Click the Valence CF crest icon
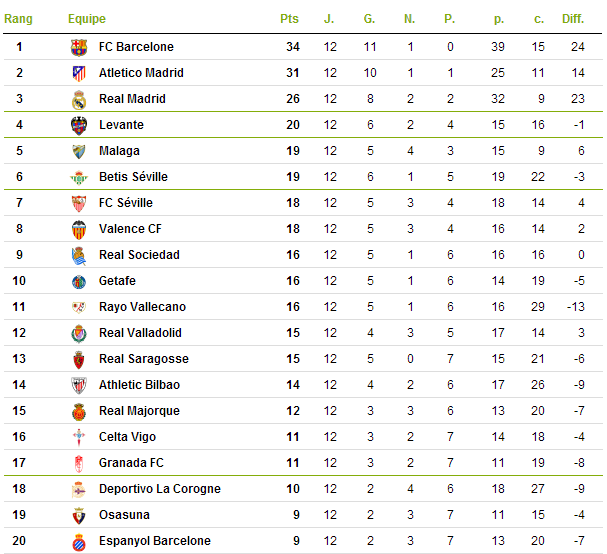 79,230
